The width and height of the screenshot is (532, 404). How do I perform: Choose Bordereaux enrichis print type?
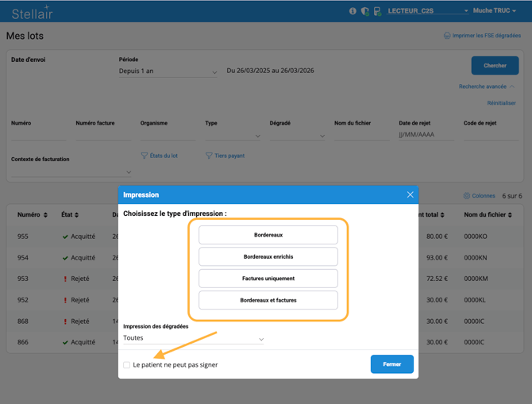(268, 256)
